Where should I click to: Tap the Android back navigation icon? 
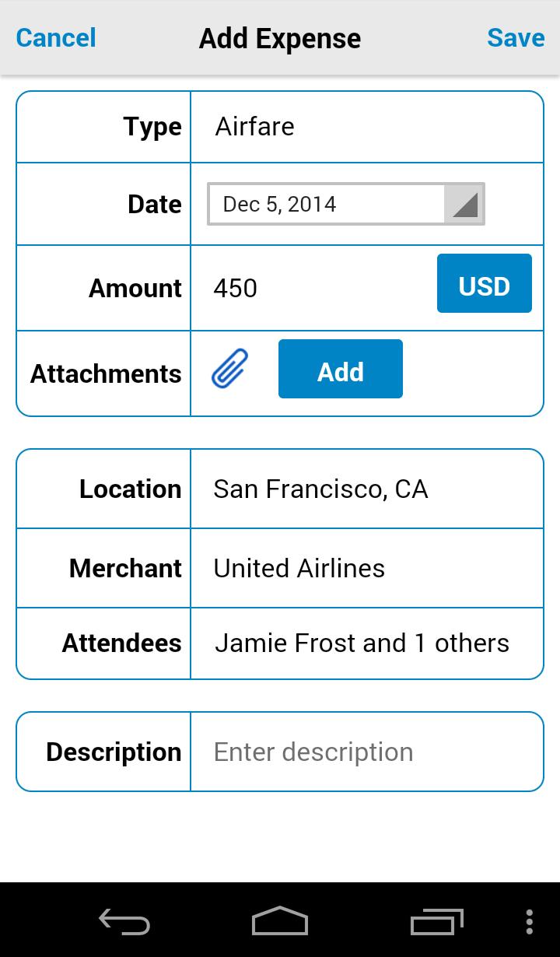pyautogui.click(x=124, y=922)
